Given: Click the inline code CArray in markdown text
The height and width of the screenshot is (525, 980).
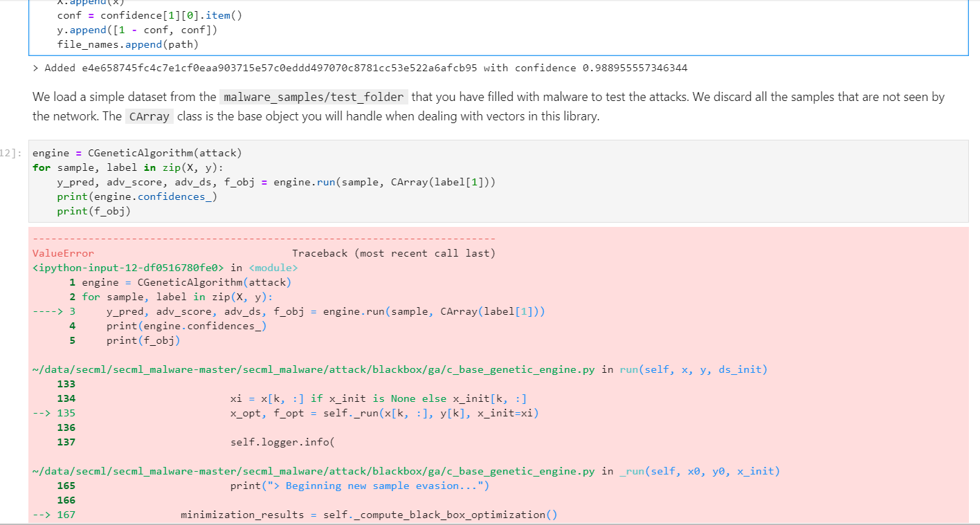Looking at the screenshot, I should tap(149, 116).
